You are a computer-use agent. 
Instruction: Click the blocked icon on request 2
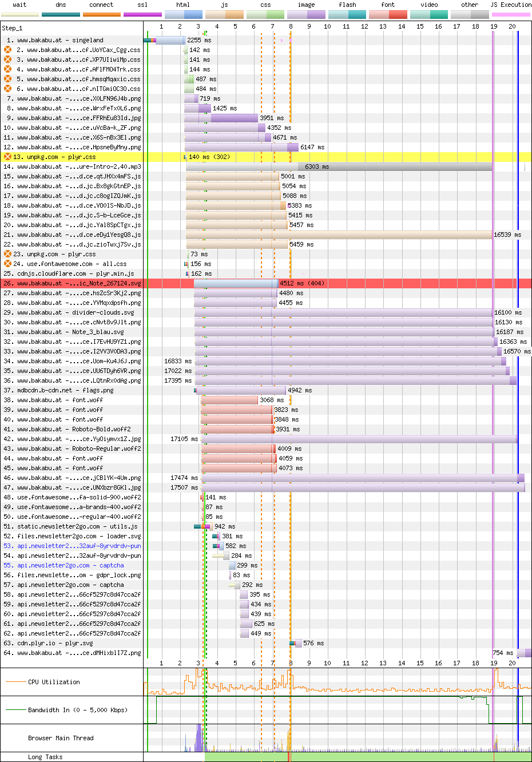pyautogui.click(x=7, y=50)
